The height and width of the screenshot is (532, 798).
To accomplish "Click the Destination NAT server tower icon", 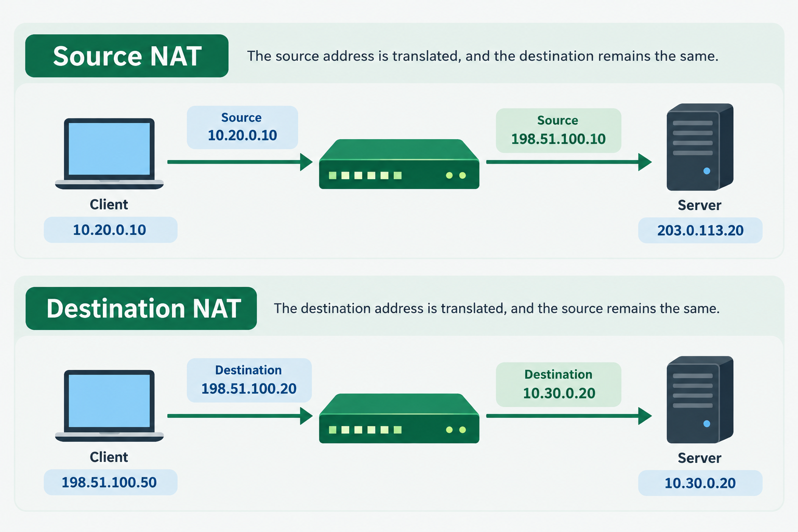I will [700, 400].
